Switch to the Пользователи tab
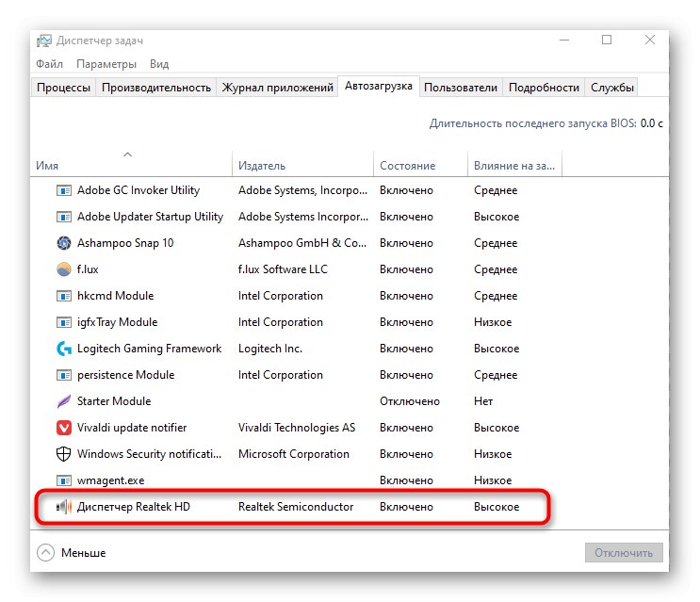Viewport: 700px width, 602px height. [x=461, y=88]
